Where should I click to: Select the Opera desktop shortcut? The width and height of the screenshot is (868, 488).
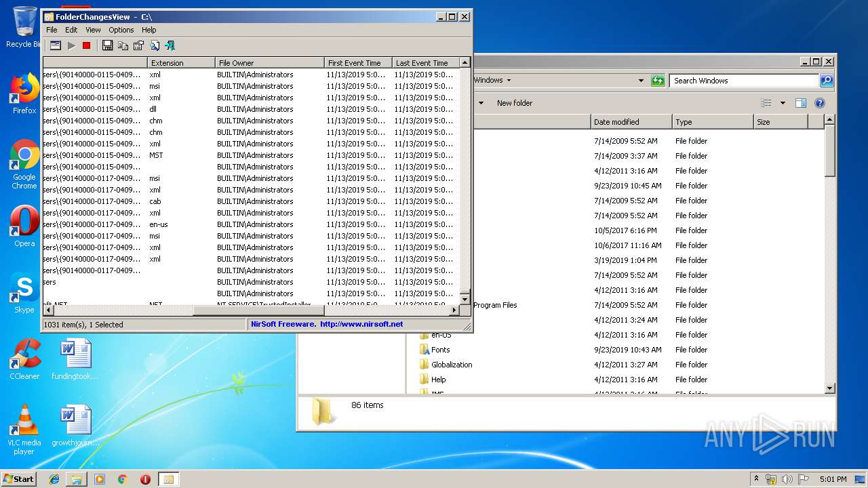24,226
